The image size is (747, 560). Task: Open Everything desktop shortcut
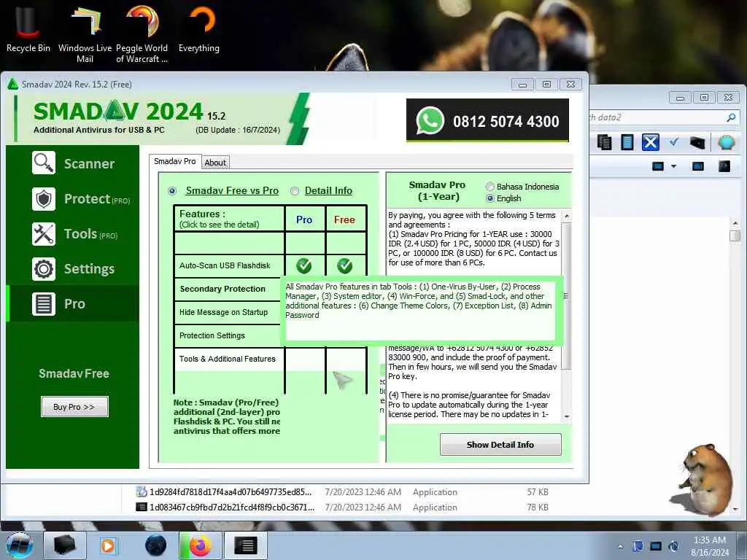pyautogui.click(x=199, y=28)
